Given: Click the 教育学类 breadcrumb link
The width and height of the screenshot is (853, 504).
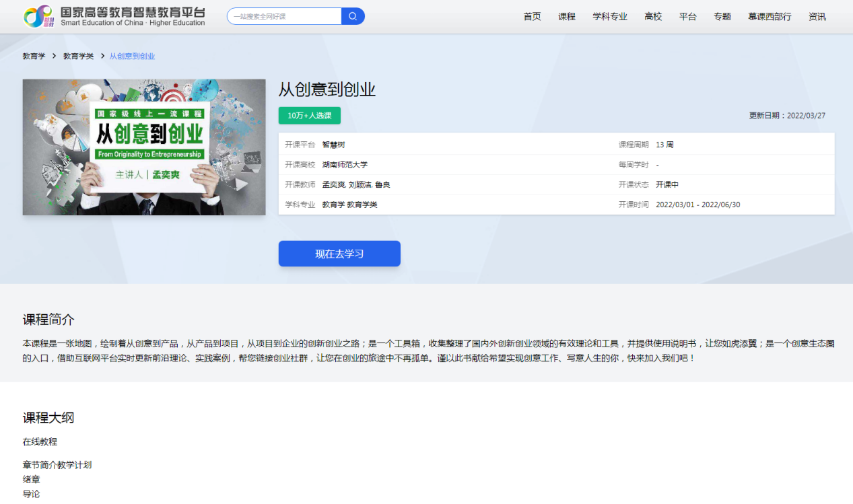Looking at the screenshot, I should [x=78, y=57].
